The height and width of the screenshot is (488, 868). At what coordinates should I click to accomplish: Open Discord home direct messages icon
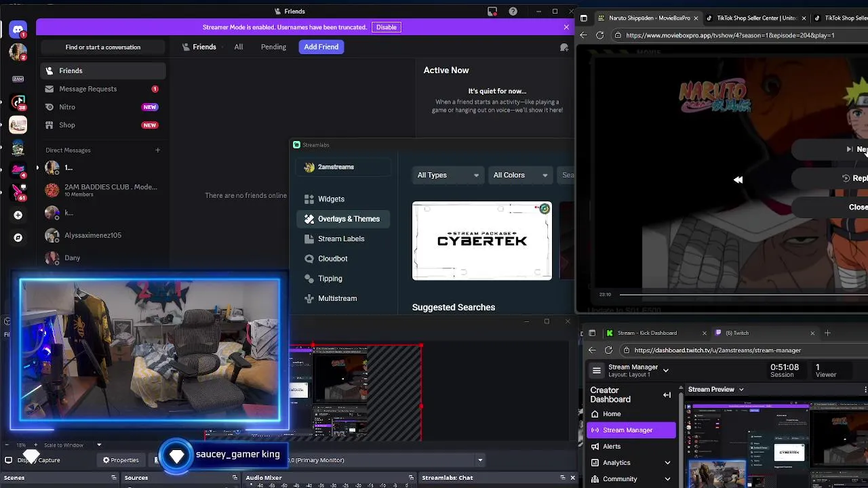pyautogui.click(x=18, y=30)
